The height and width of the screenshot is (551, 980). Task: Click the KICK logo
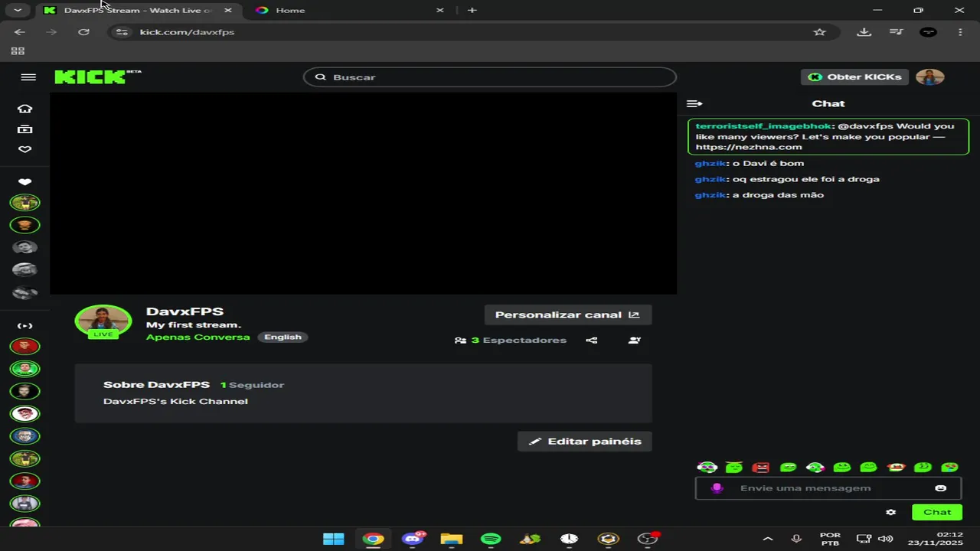pyautogui.click(x=90, y=77)
